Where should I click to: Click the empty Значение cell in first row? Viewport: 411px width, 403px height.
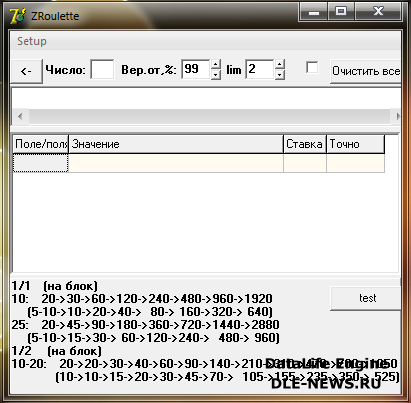pyautogui.click(x=176, y=163)
